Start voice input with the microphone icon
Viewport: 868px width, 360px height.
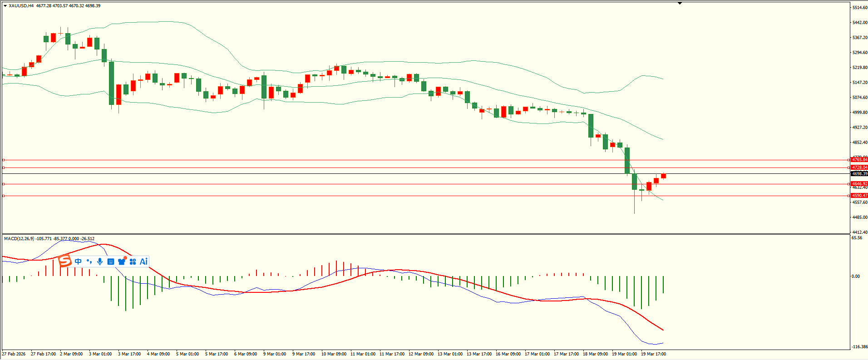(x=100, y=261)
